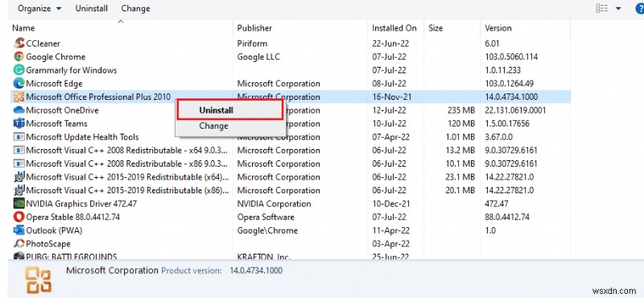Viewport: 644px width, 298px height.
Task: Select the Google Chrome entry
Action: 56,56
